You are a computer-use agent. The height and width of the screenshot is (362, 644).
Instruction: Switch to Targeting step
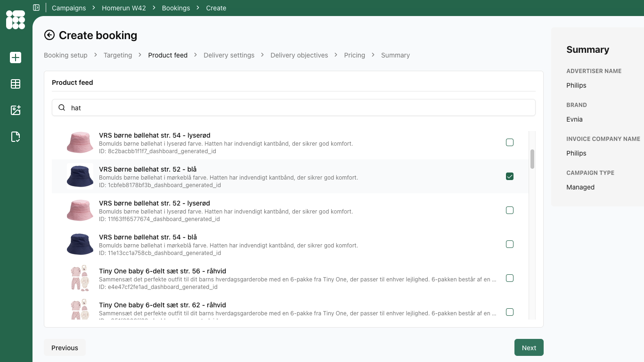tap(118, 55)
